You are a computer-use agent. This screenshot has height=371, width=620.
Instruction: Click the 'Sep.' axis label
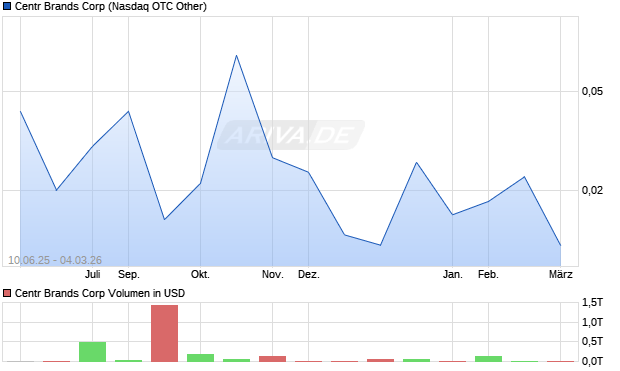[129, 274]
